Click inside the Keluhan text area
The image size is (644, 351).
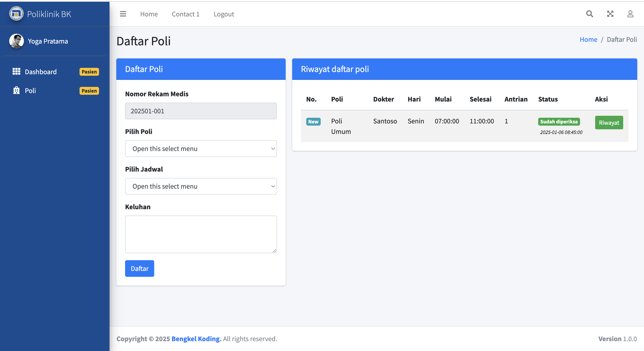pyautogui.click(x=201, y=234)
